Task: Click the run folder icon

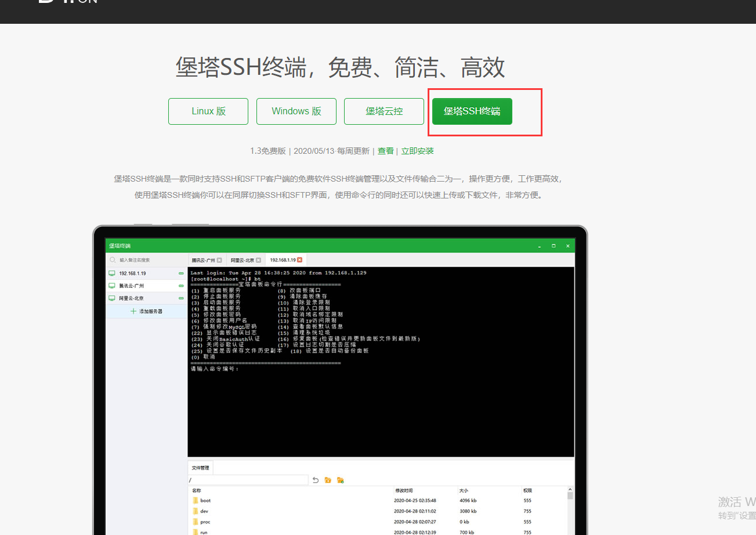Action: pos(195,532)
